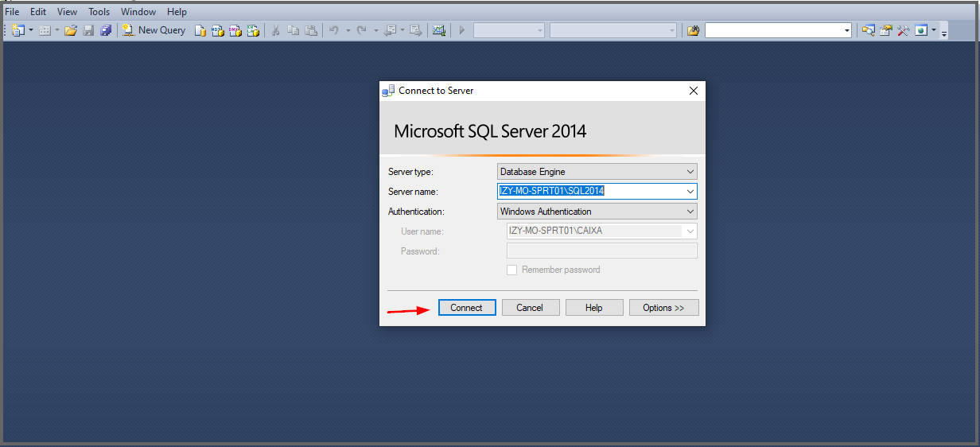The image size is (980, 447).
Task: Click the Redo arrow icon
Action: click(362, 30)
